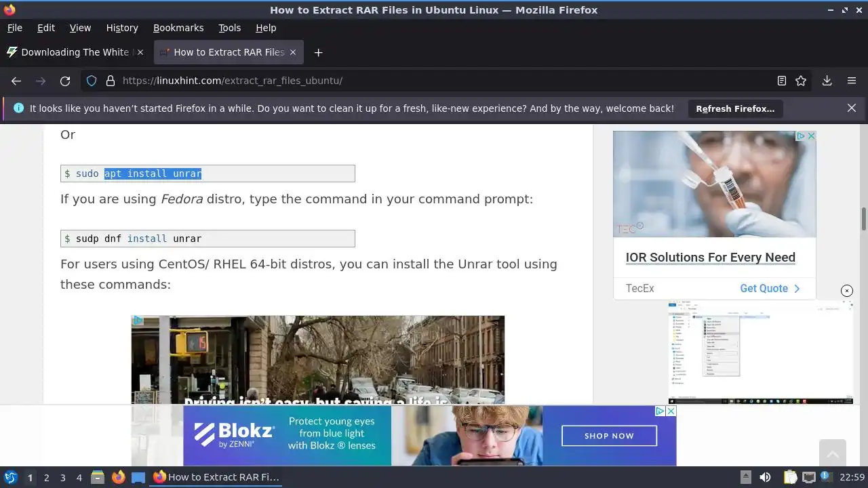Screen dimensions: 868x488
Task: Click the street video ad in article
Action: click(317, 360)
